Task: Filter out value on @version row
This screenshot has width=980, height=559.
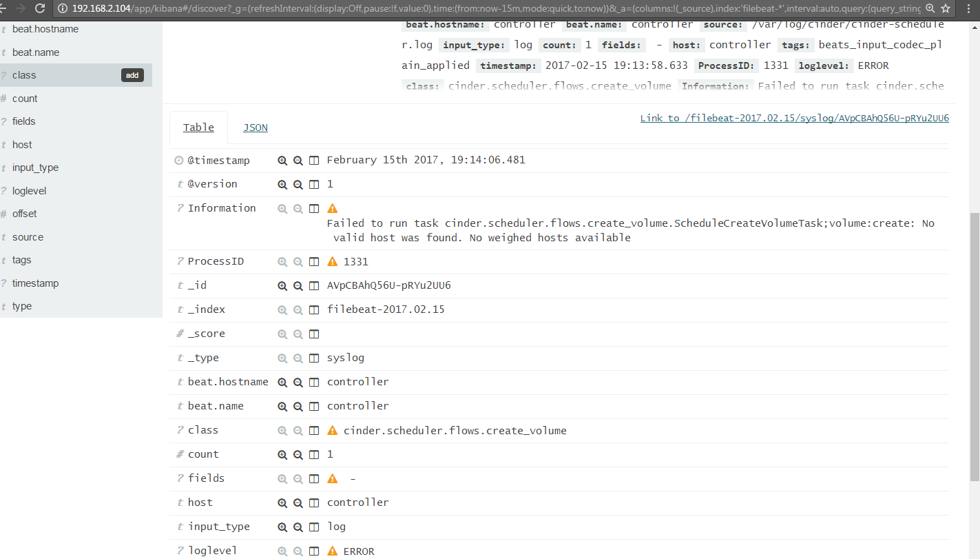Action: (x=298, y=185)
